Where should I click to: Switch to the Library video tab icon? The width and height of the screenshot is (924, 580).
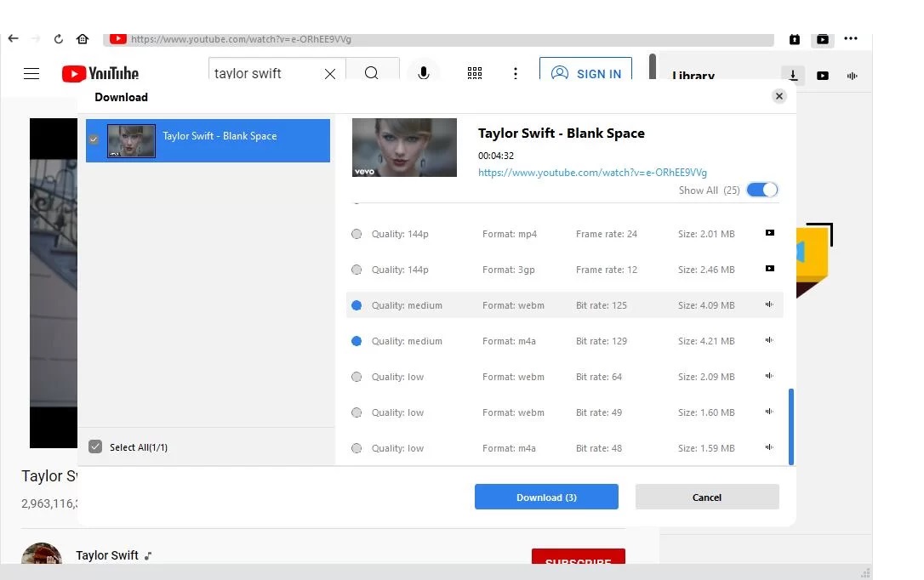coord(823,76)
